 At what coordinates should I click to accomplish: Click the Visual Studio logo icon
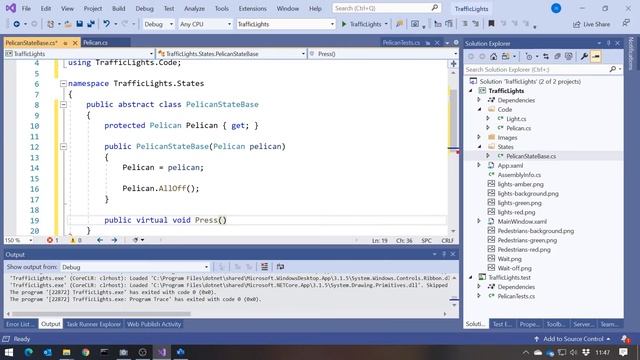click(x=11, y=8)
